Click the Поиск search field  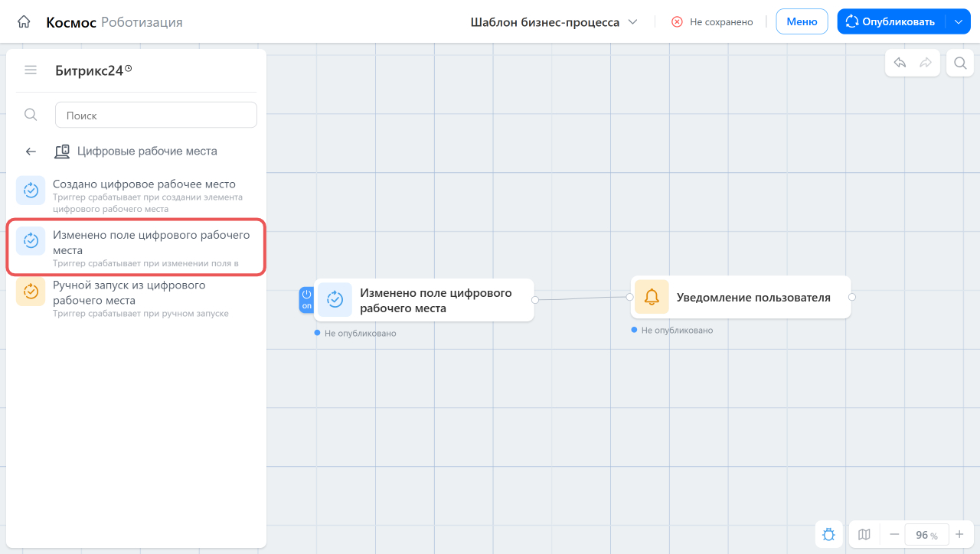click(156, 115)
